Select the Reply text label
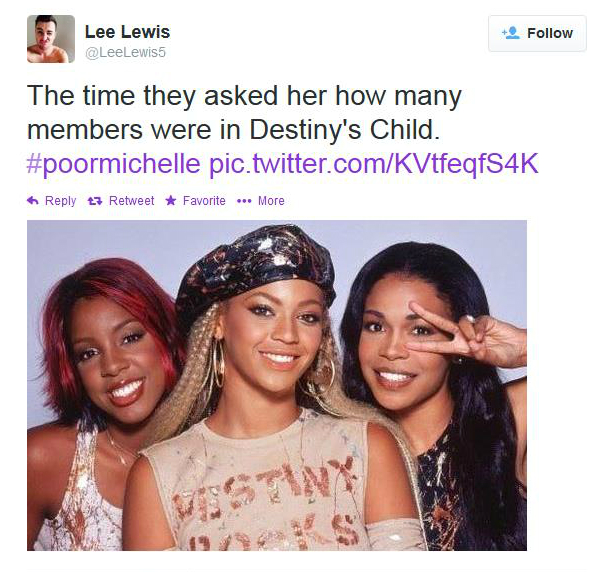Viewport: 599px width, 572px height. pos(60,201)
